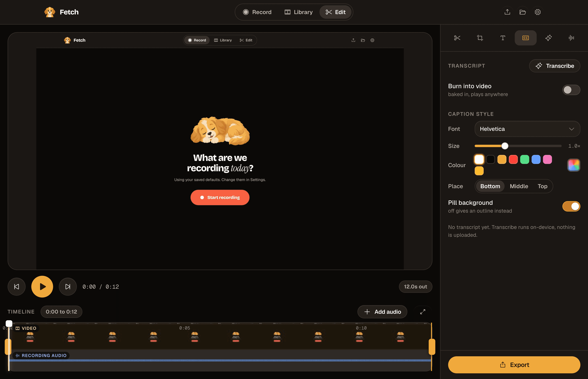Select the trim scissors tool in side panel
The width and height of the screenshot is (588, 379).
(x=457, y=38)
